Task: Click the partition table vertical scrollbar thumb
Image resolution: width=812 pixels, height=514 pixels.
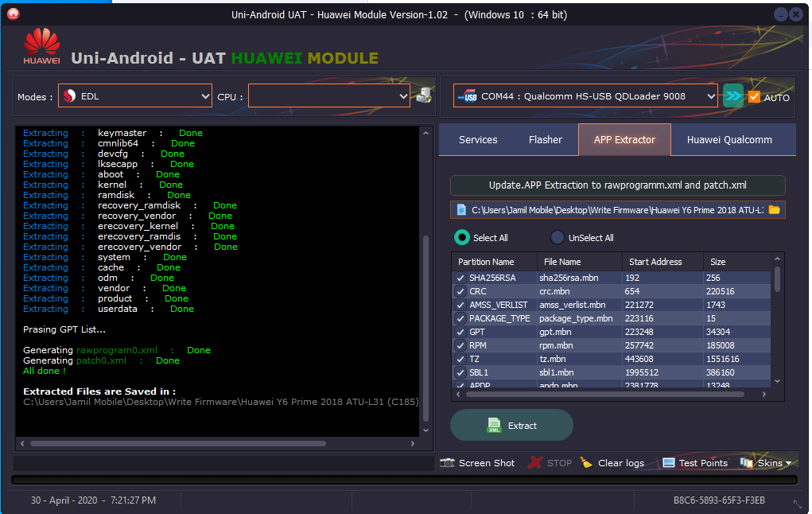Action: pyautogui.click(x=777, y=280)
